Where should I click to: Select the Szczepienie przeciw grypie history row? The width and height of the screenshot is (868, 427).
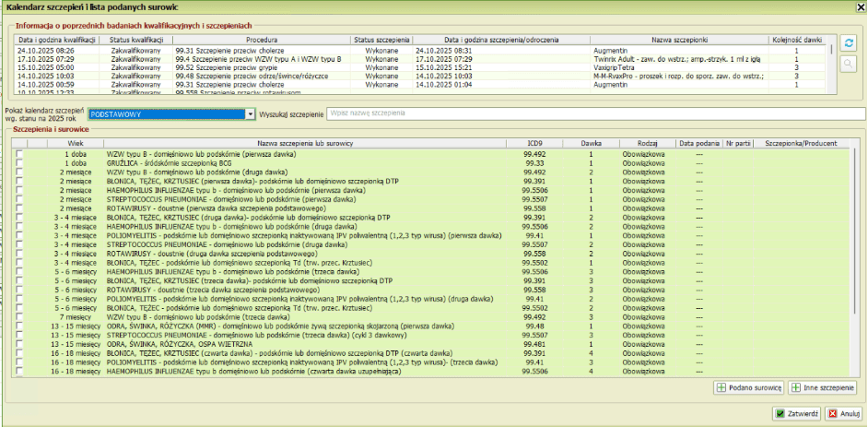(249, 67)
